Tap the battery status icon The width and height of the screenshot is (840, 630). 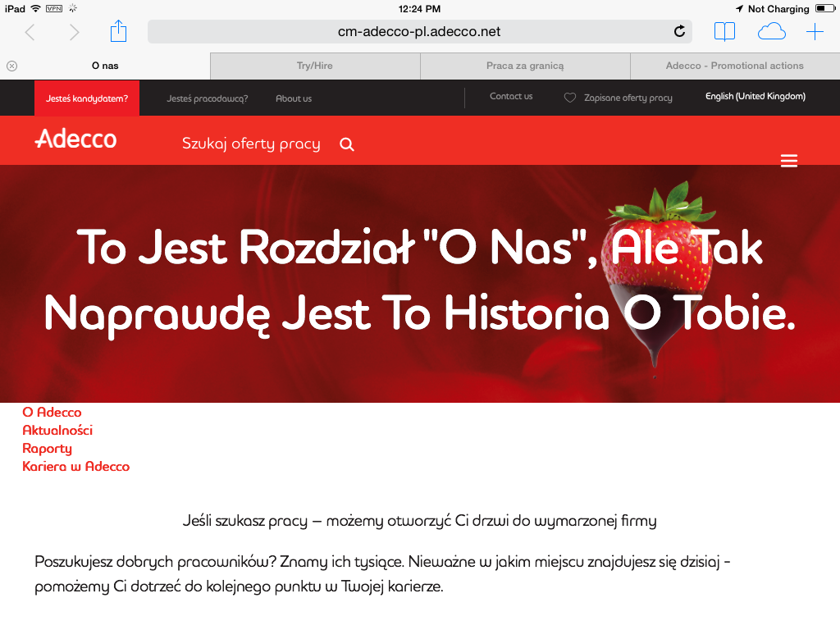click(824, 8)
